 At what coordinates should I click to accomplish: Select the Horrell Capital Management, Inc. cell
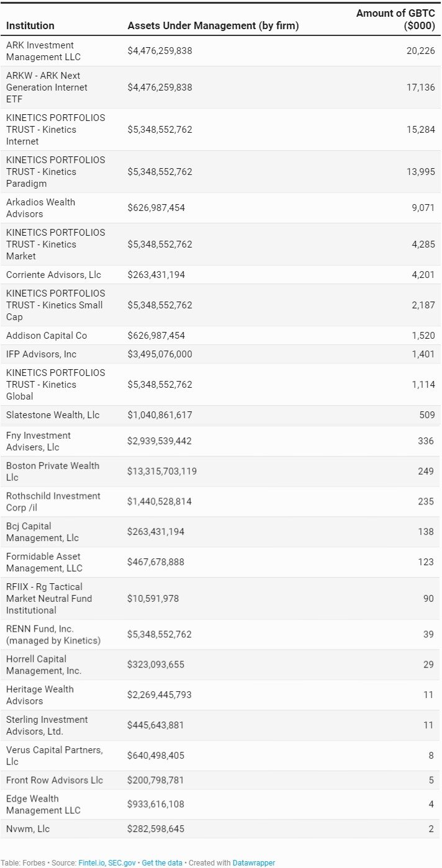tap(44, 664)
